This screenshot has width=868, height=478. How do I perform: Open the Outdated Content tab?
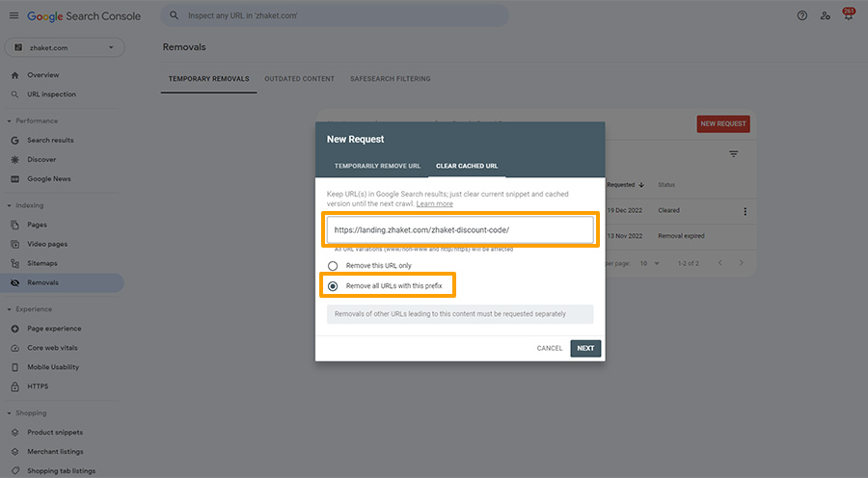click(x=300, y=79)
